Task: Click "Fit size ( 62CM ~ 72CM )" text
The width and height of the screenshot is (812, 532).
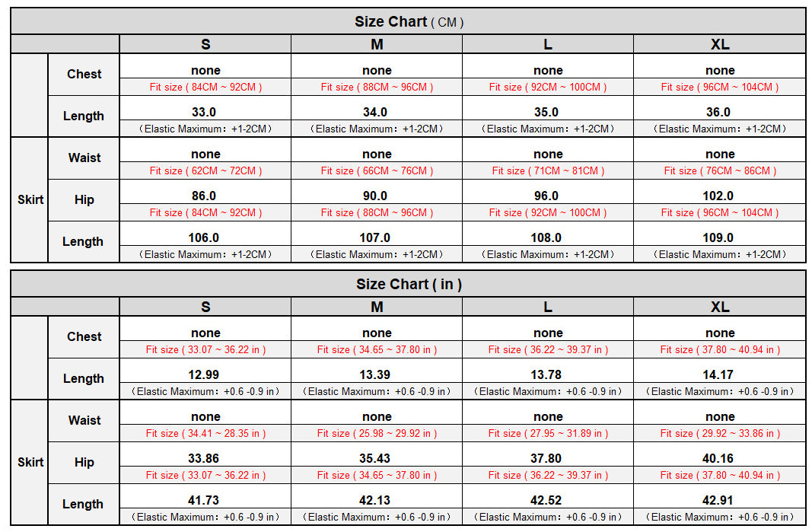Action: 205,171
